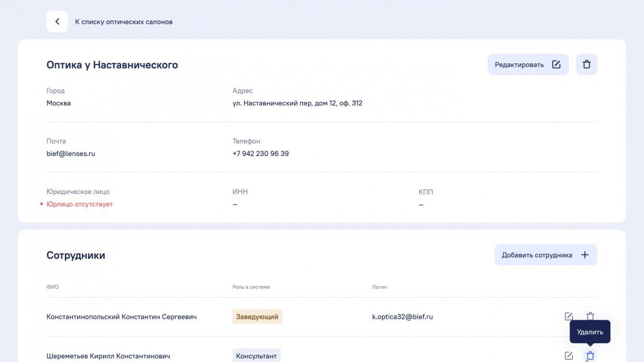644x362 pixels.
Task: Delete employee Константинопольский Константин Сергеевич
Action: 590,316
